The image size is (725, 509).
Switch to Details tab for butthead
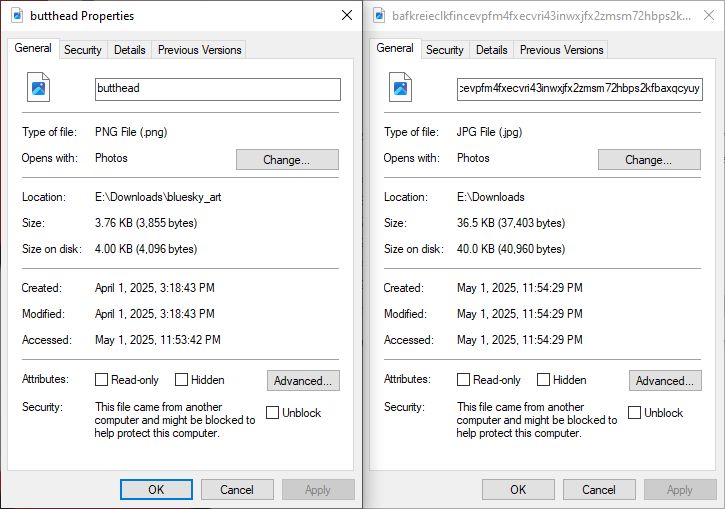(x=129, y=50)
